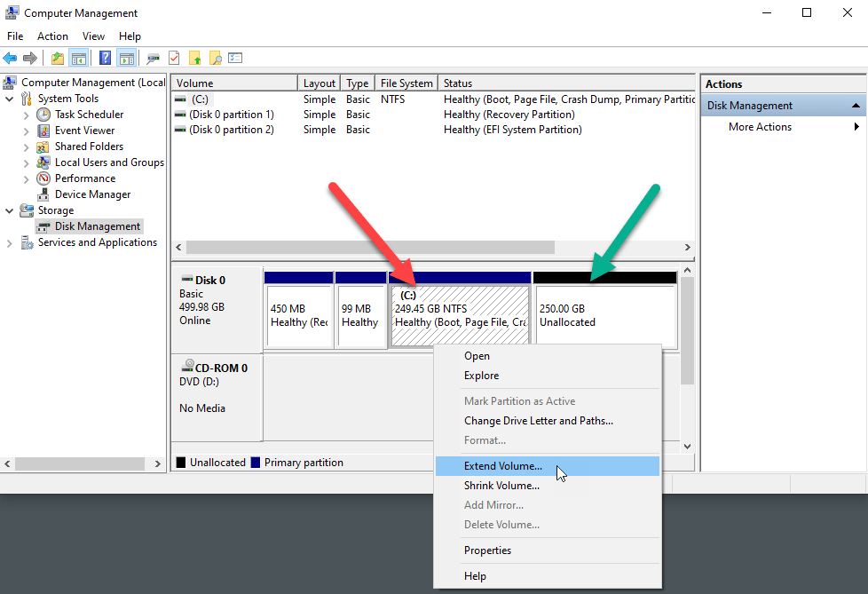The image size is (868, 594).
Task: Click the black Unallocated legend swatch
Action: [x=181, y=463]
